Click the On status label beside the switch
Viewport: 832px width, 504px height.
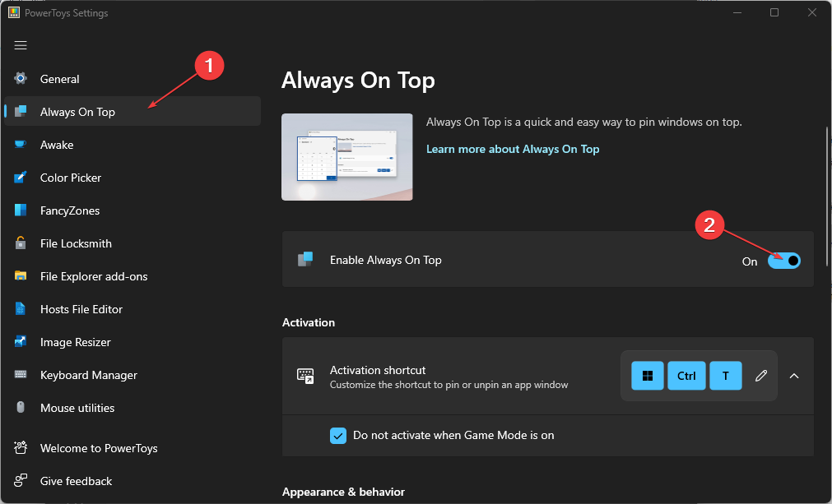750,261
